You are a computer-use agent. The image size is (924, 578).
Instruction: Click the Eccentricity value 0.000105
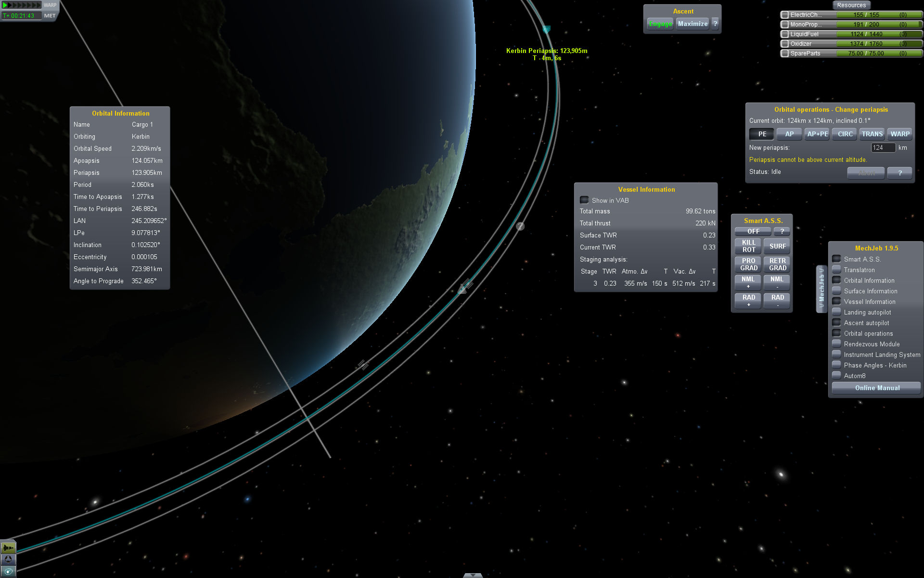tap(144, 257)
